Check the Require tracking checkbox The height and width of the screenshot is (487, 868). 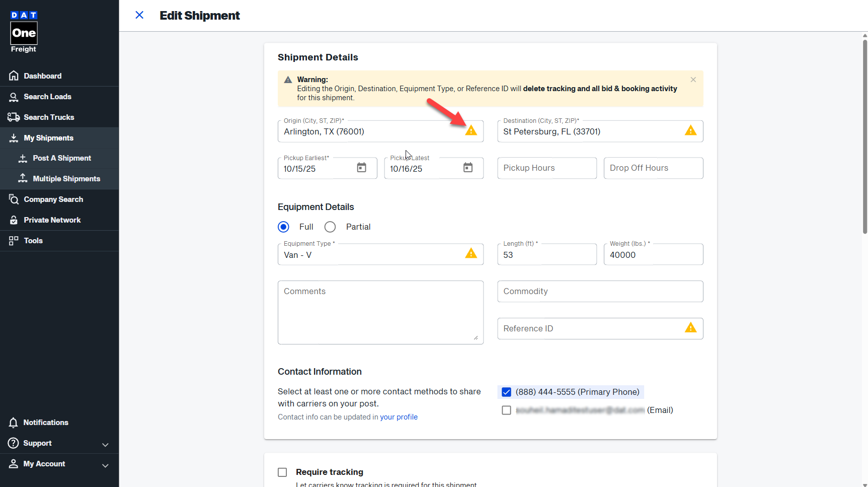pyautogui.click(x=282, y=472)
